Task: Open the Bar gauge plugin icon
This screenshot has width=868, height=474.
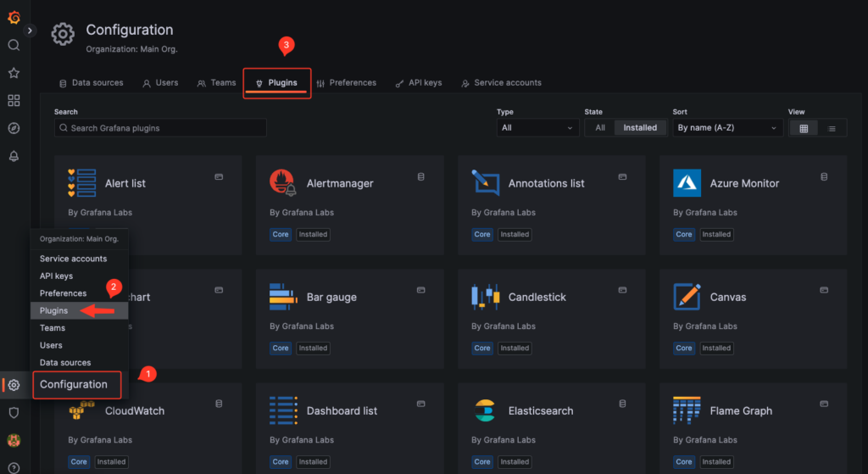Action: pos(283,297)
